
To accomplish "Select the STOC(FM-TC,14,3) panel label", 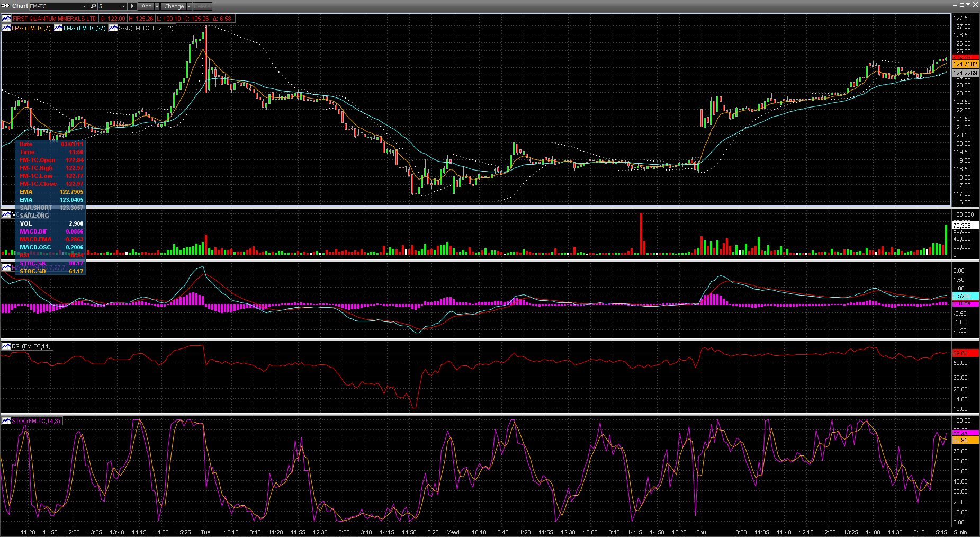I will (x=36, y=421).
